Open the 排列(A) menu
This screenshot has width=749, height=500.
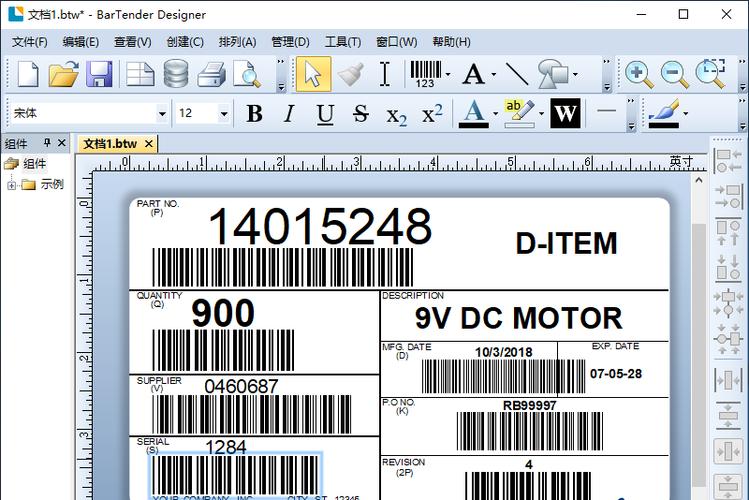point(237,42)
